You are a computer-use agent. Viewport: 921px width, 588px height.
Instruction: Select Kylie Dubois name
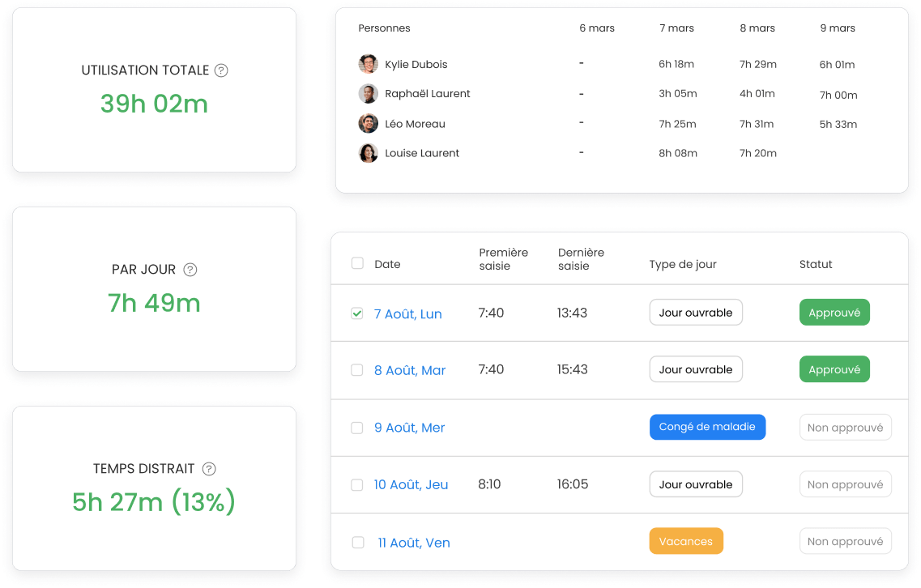[416, 65]
